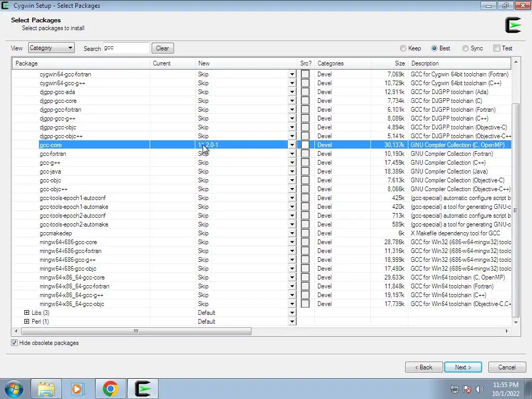Tick source checkbox for mingw64-x86_64-gcc-g++

pyautogui.click(x=305, y=295)
